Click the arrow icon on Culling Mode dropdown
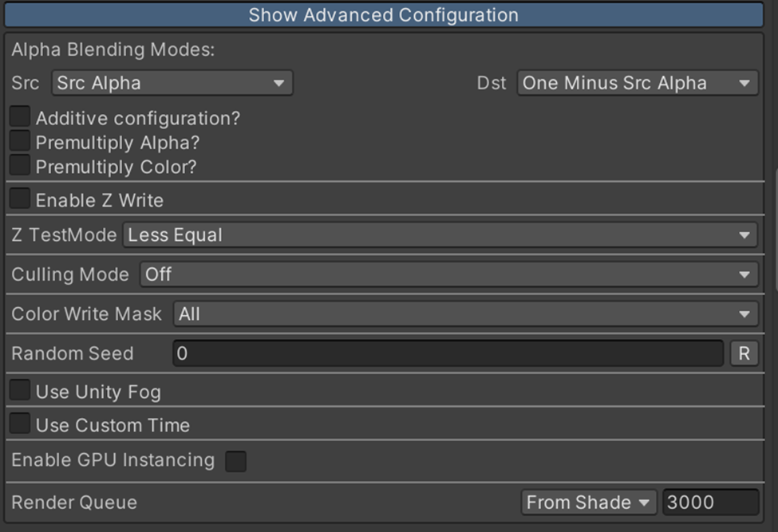Screen dimensions: 778x532 click(744, 274)
